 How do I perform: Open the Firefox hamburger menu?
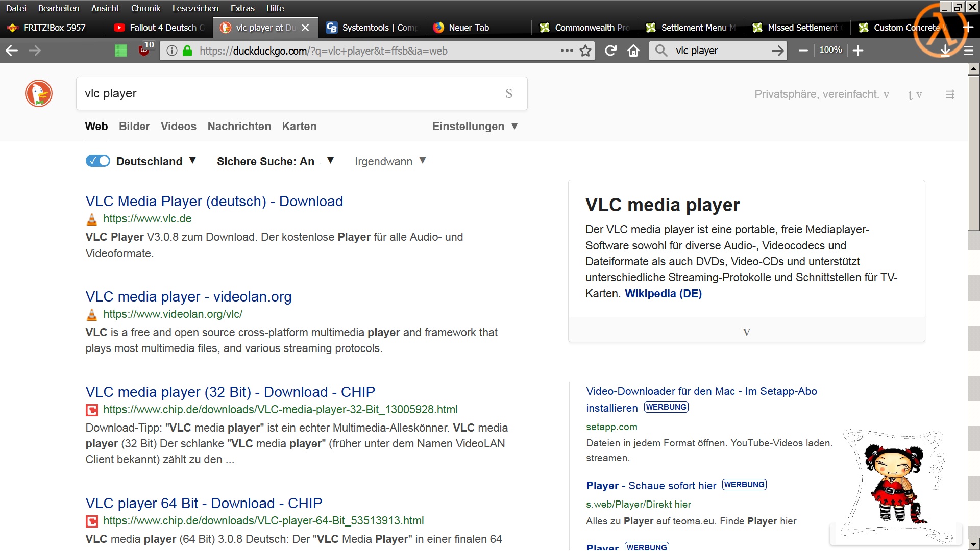968,51
